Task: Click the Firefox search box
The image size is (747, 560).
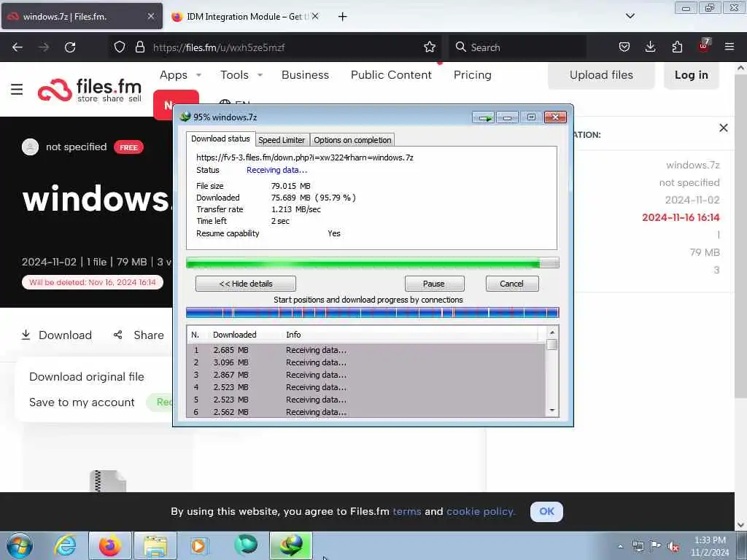Action: [517, 47]
